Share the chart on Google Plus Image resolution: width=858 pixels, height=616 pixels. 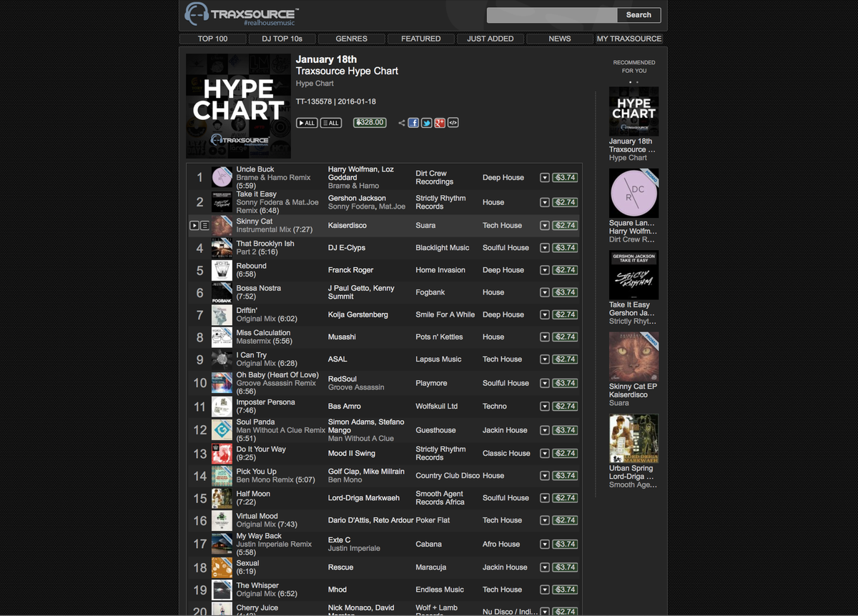(x=440, y=123)
